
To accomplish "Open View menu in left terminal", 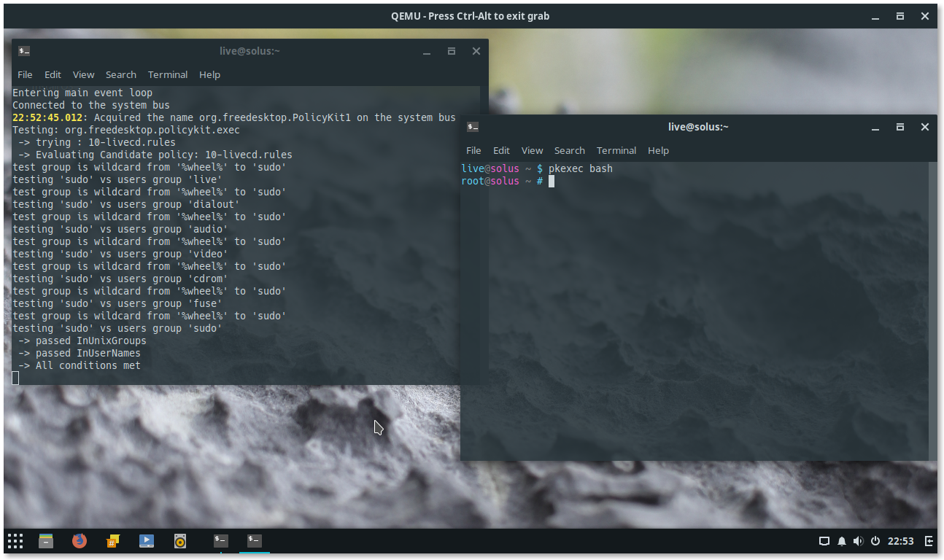I will tap(83, 74).
